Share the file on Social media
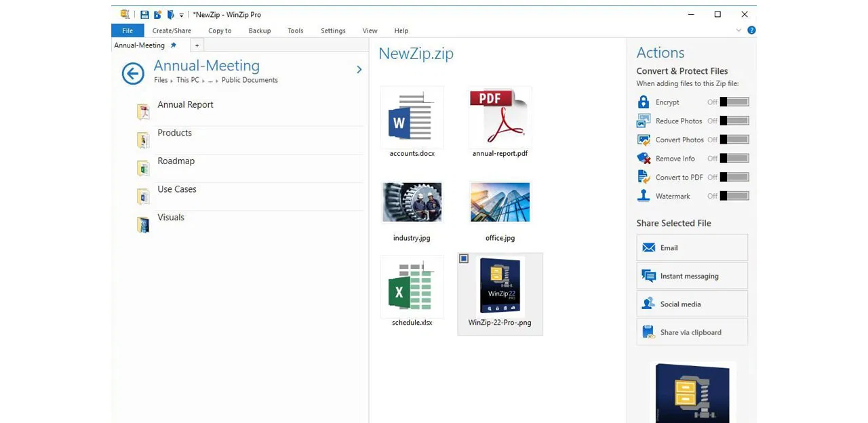Screen dimensions: 868x423 [692, 304]
